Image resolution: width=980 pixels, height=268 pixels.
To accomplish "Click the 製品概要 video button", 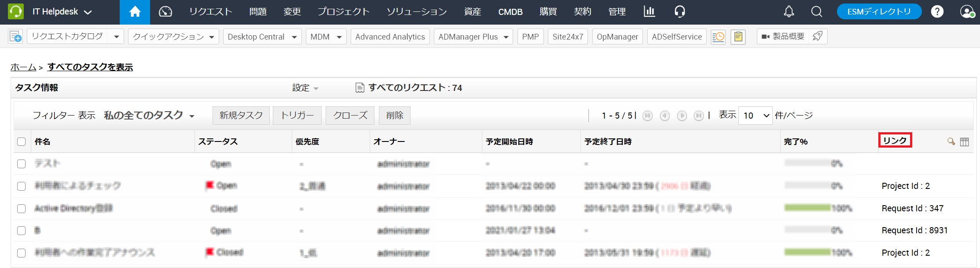I will pos(783,36).
